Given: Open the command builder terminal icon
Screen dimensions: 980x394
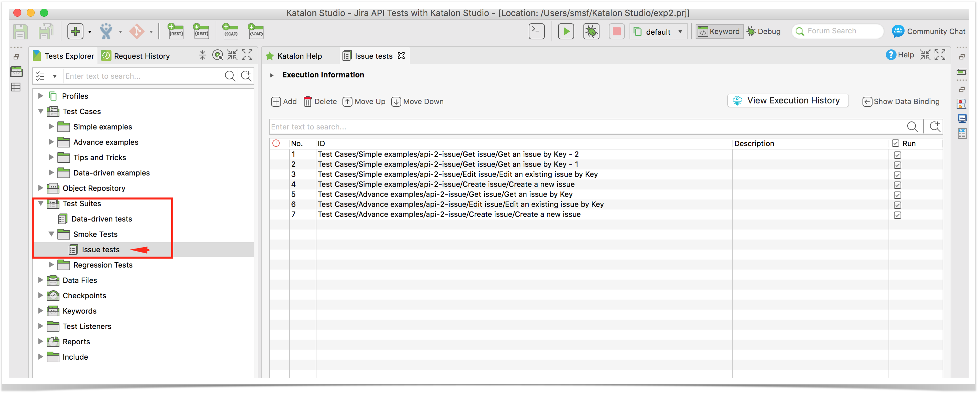Looking at the screenshot, I should pos(536,31).
